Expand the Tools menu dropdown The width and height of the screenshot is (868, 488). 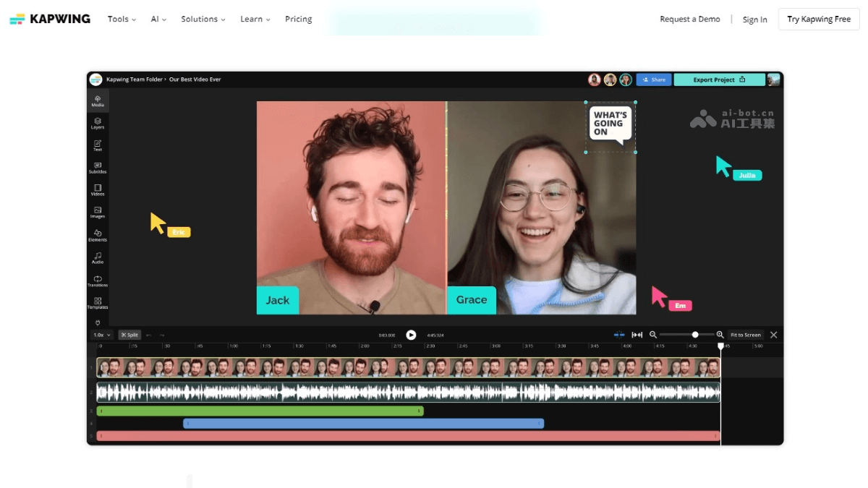[122, 20]
